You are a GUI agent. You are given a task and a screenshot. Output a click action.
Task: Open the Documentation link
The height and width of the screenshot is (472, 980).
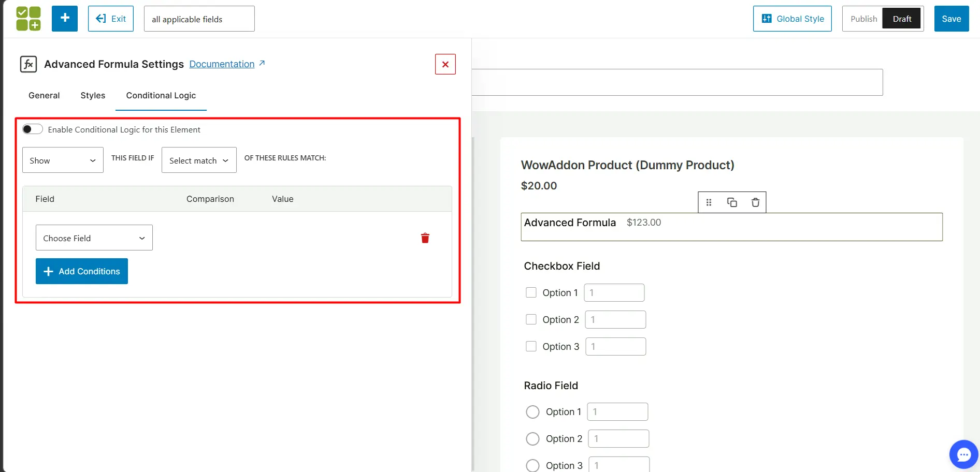pyautogui.click(x=222, y=64)
